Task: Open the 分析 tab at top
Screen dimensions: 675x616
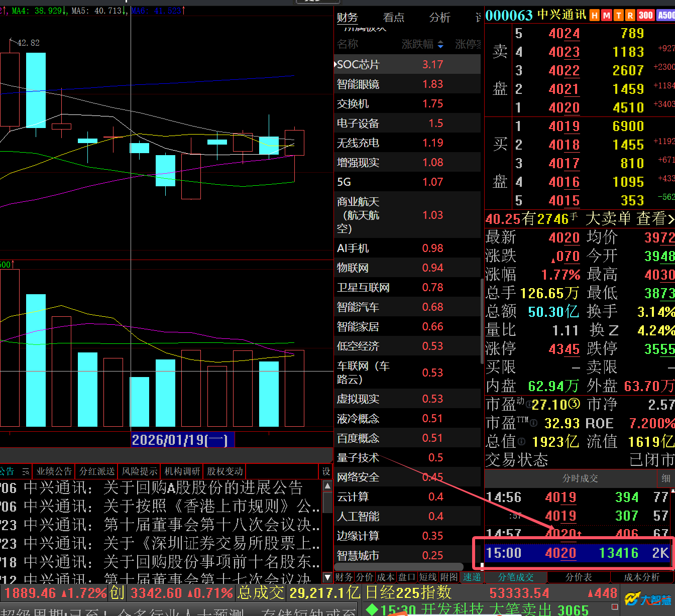Action: [440, 18]
